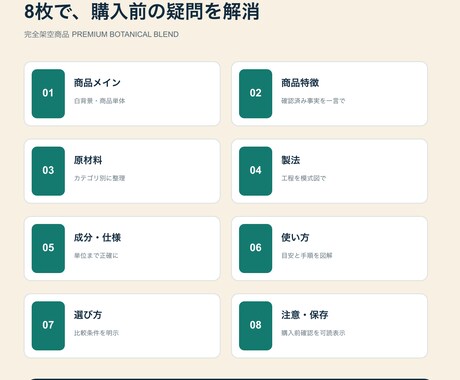Click the カテゴリ別に整理 description text
This screenshot has width=460, height=380.
[x=99, y=178]
